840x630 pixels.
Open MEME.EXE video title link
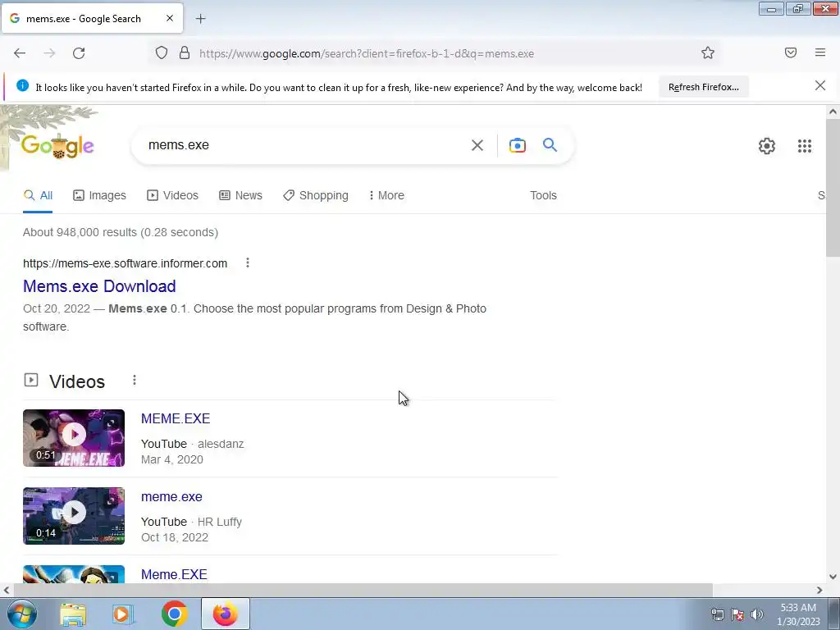point(176,418)
